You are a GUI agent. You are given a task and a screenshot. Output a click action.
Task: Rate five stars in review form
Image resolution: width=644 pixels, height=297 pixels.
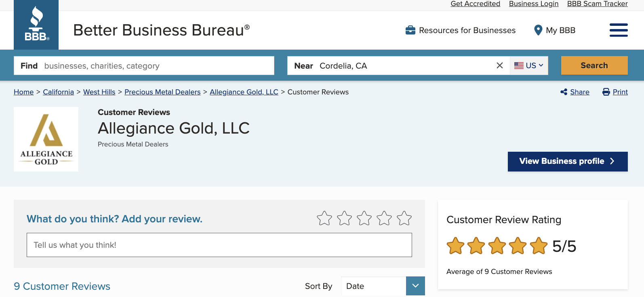[404, 218]
